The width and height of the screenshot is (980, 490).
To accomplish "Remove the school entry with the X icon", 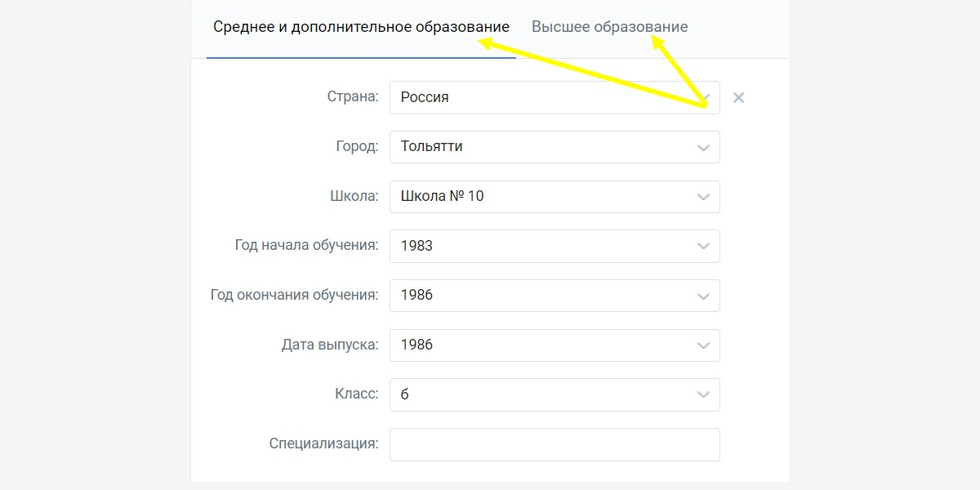I will click(x=738, y=98).
